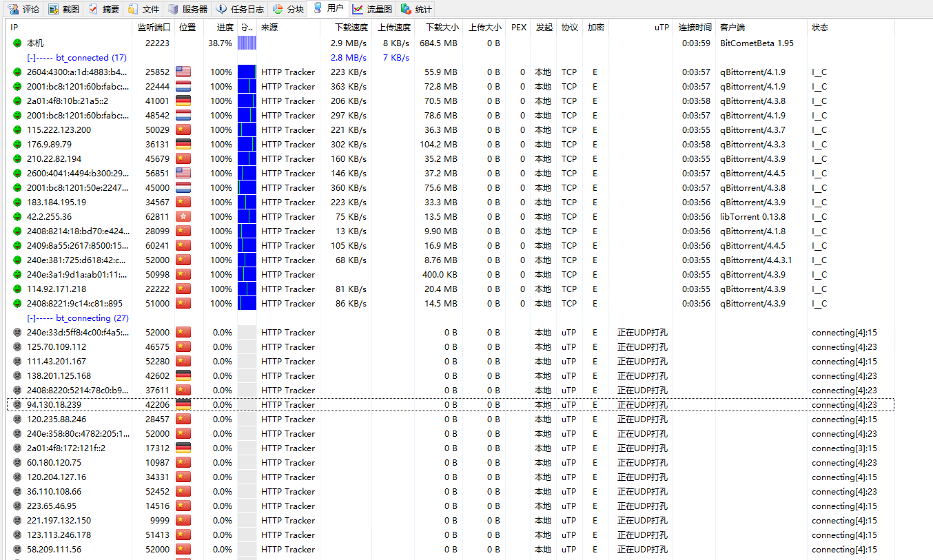
Task: Select the IP cell 111.43.201.167
Action: [x=57, y=362]
